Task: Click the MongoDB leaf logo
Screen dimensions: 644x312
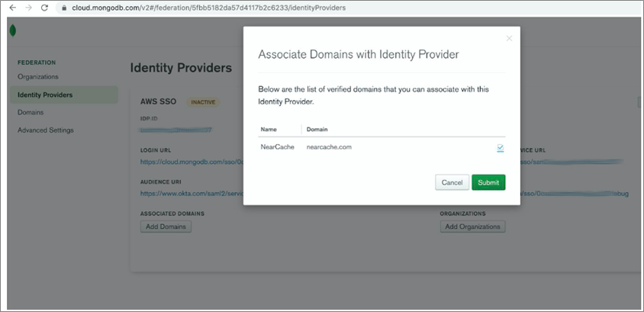Action: click(13, 31)
